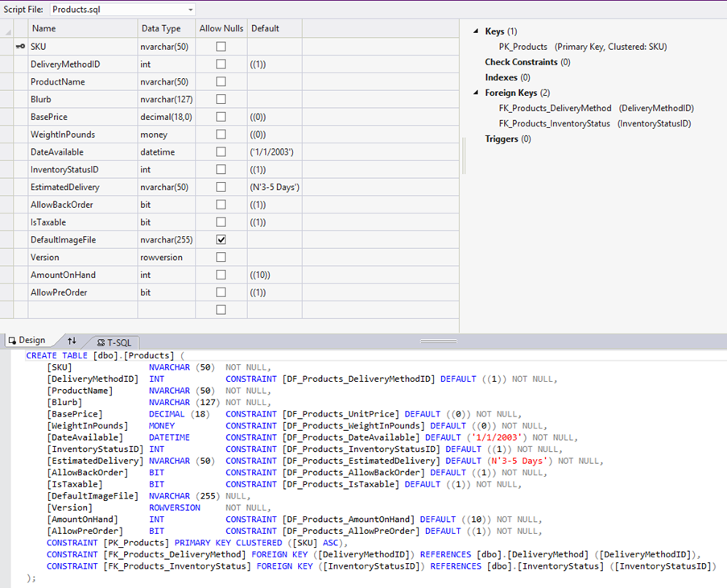This screenshot has width=727, height=588.
Task: Click the Allow Nulls column header
Action: 221,28
